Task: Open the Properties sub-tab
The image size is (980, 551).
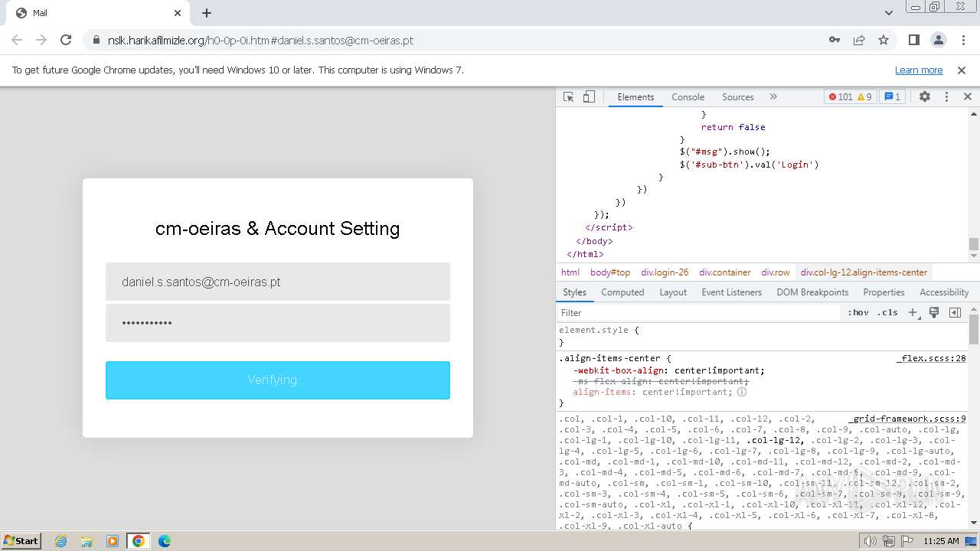Action: click(x=884, y=292)
